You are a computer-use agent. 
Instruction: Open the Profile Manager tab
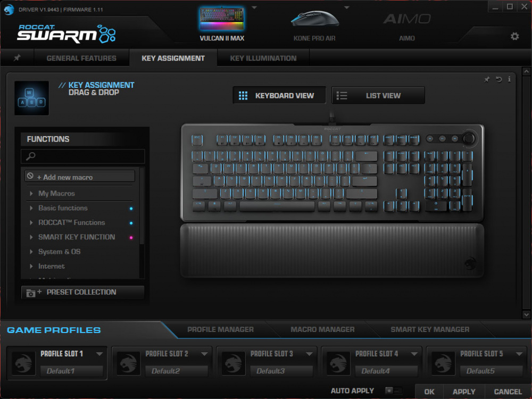click(x=221, y=329)
